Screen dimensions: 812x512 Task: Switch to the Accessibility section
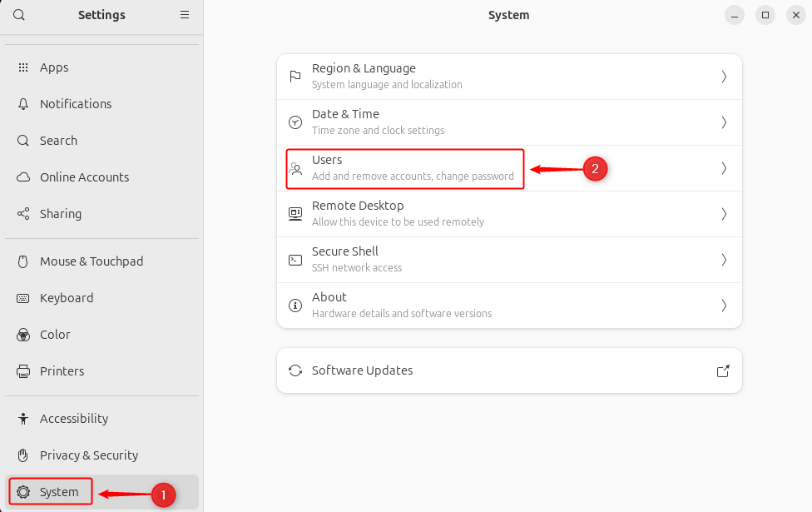pos(73,419)
